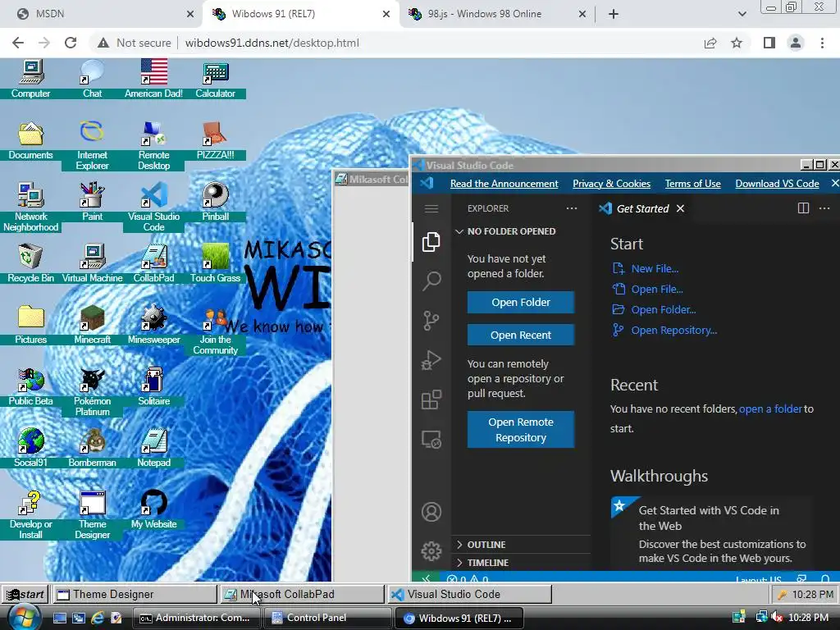
Task: Click the Open Folder button
Action: point(521,302)
